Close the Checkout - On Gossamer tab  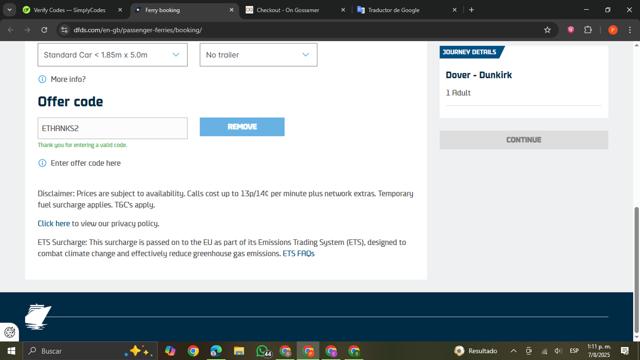[x=343, y=10]
